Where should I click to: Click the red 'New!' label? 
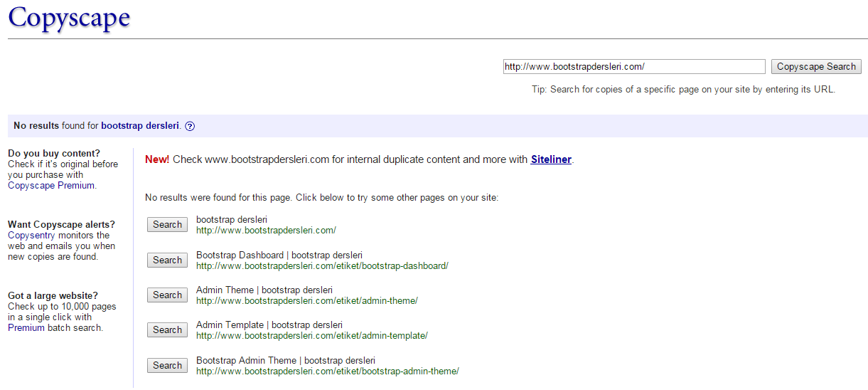157,159
